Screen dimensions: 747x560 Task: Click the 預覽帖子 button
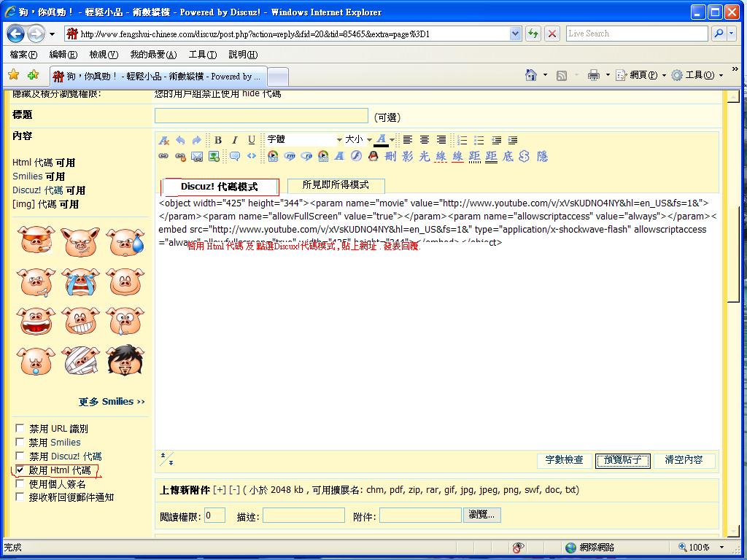(x=622, y=460)
